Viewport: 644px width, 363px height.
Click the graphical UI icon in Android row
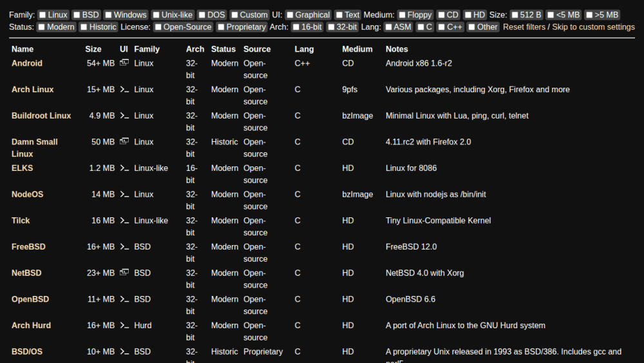click(124, 63)
